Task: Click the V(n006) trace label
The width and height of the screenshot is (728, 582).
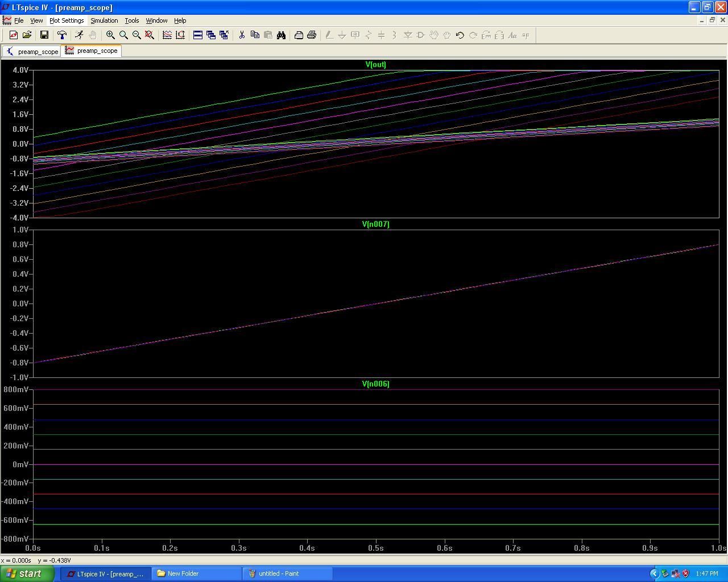Action: pos(375,384)
